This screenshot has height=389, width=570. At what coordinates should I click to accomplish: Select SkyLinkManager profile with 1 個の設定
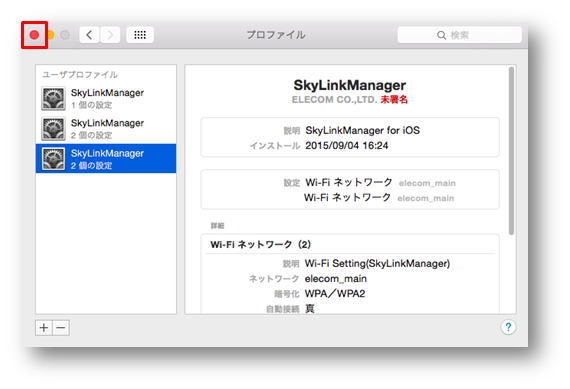(x=106, y=98)
